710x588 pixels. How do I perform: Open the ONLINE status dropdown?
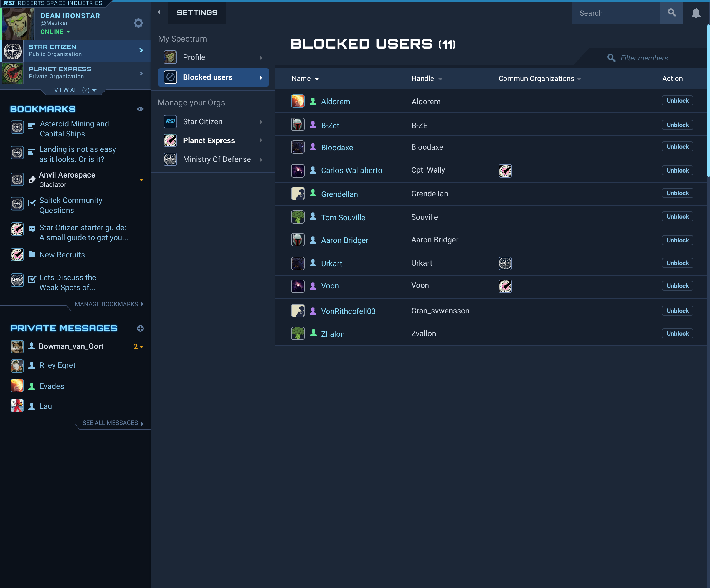point(55,31)
